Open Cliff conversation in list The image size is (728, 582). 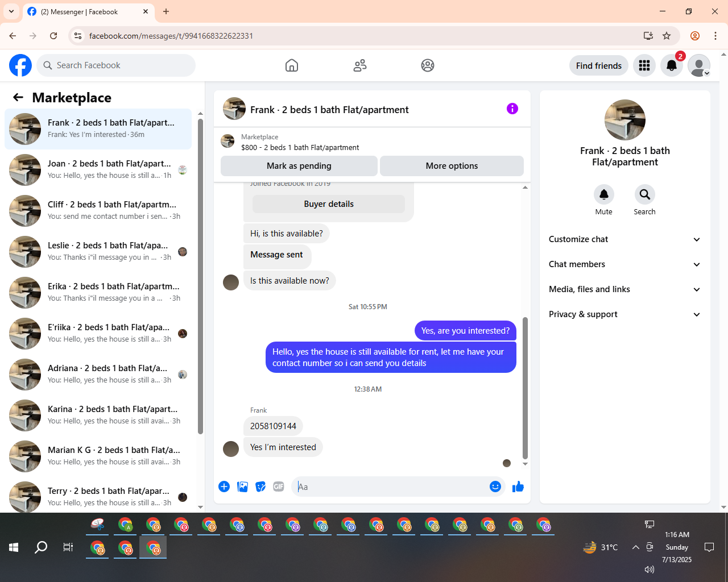98,211
